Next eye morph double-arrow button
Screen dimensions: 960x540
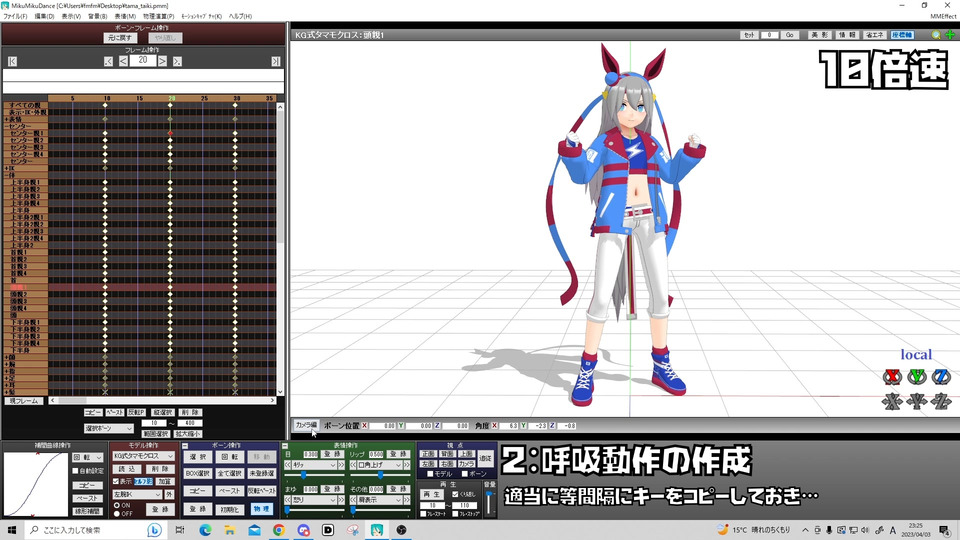(341, 465)
